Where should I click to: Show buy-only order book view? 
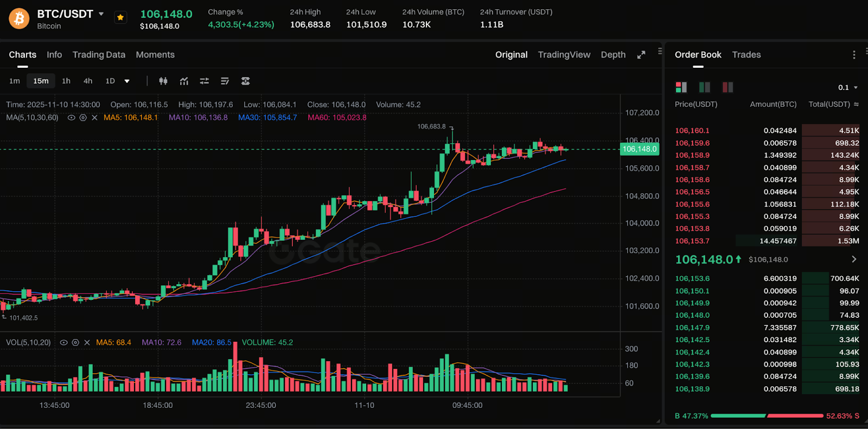pyautogui.click(x=705, y=87)
